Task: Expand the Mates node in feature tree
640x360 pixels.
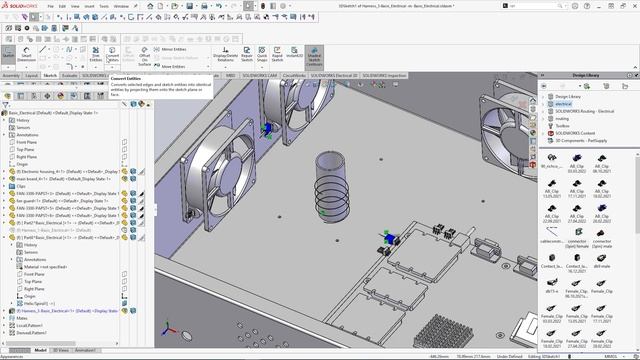Action: point(4,318)
